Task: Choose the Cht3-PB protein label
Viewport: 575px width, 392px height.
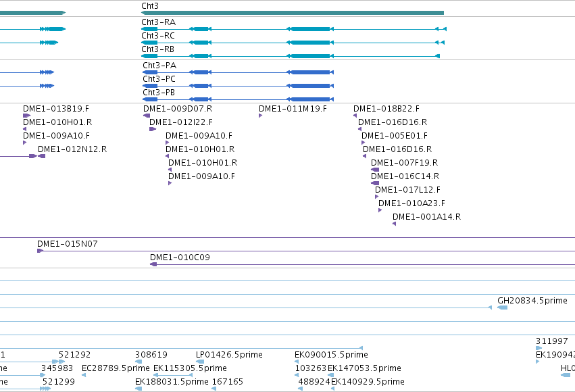Action: point(159,93)
